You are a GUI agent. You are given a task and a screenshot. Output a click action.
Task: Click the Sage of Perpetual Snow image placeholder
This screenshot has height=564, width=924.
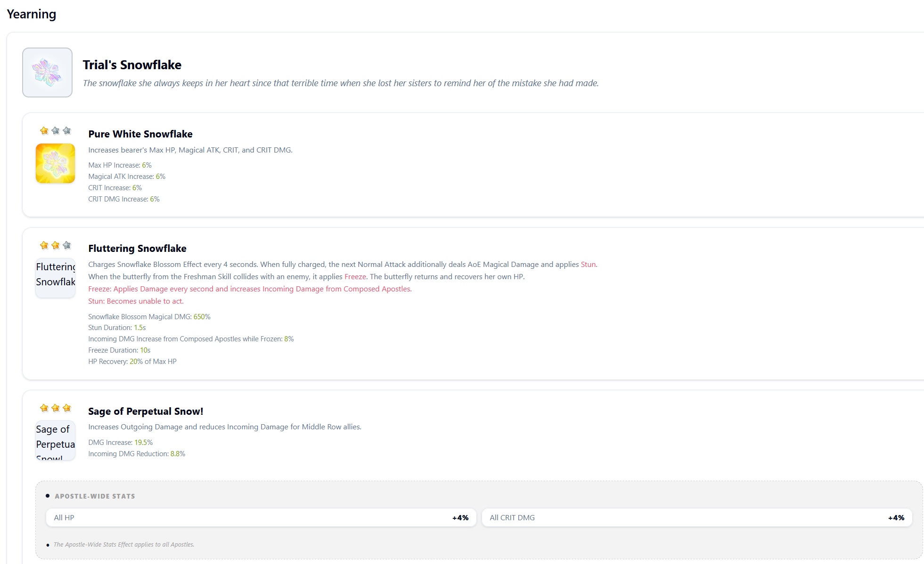[x=56, y=440]
